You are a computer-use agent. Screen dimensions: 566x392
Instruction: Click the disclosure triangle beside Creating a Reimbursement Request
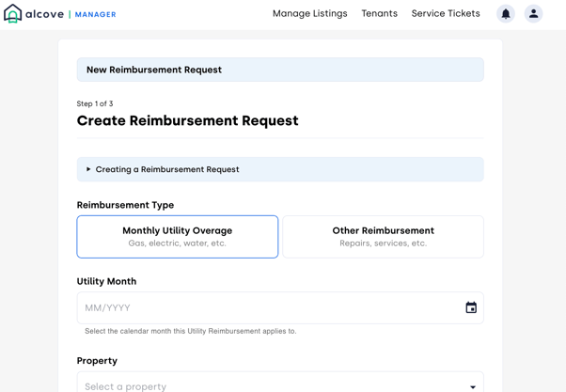pos(88,170)
